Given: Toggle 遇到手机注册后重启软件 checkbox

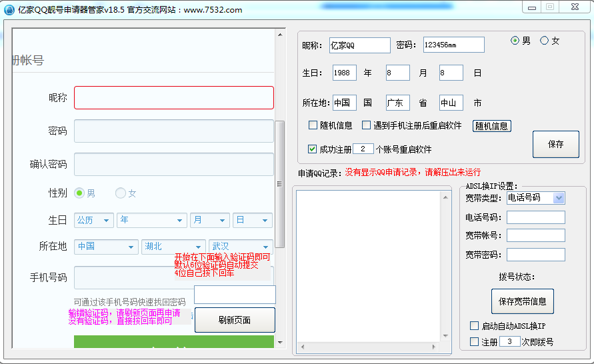Looking at the screenshot, I should click(x=366, y=125).
